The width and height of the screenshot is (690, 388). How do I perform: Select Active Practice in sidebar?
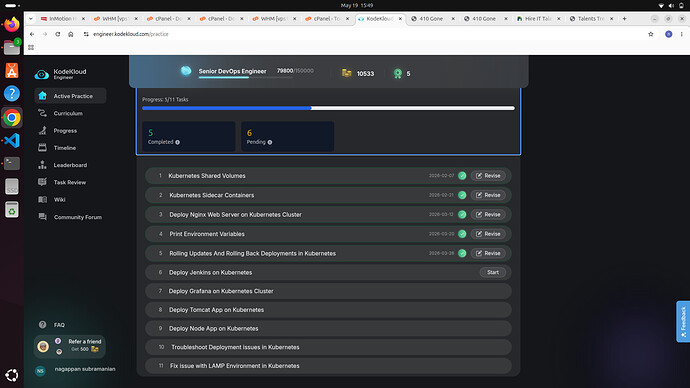pos(70,95)
